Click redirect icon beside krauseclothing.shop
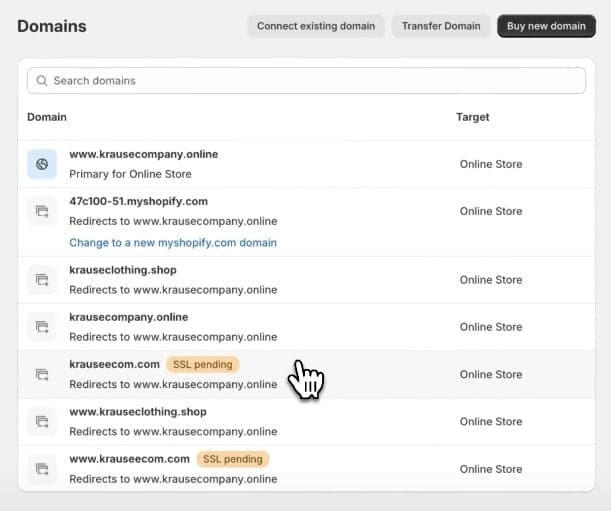This screenshot has width=611, height=511. point(42,280)
